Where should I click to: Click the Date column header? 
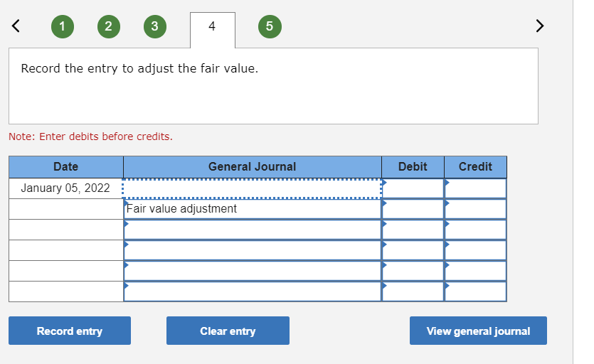pyautogui.click(x=66, y=166)
